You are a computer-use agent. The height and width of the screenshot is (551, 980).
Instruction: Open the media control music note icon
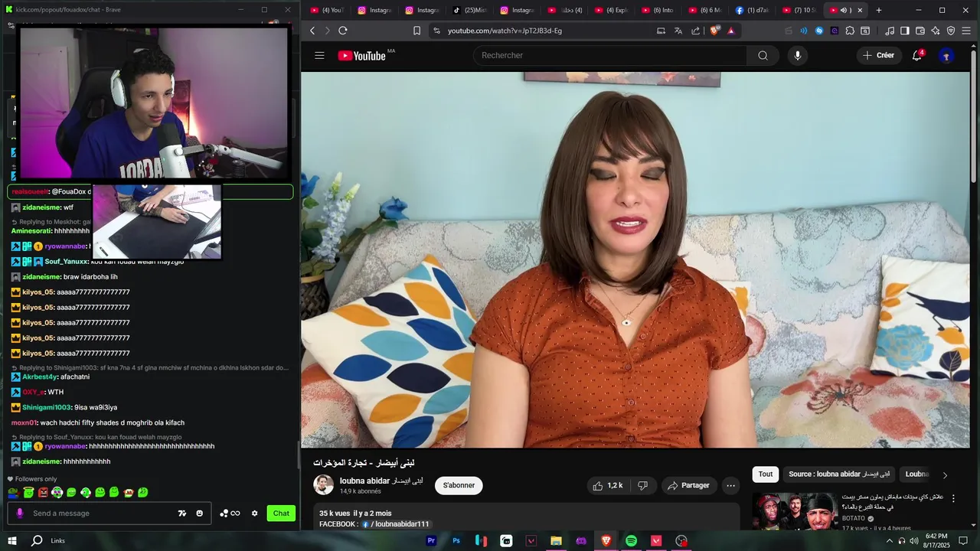[890, 31]
